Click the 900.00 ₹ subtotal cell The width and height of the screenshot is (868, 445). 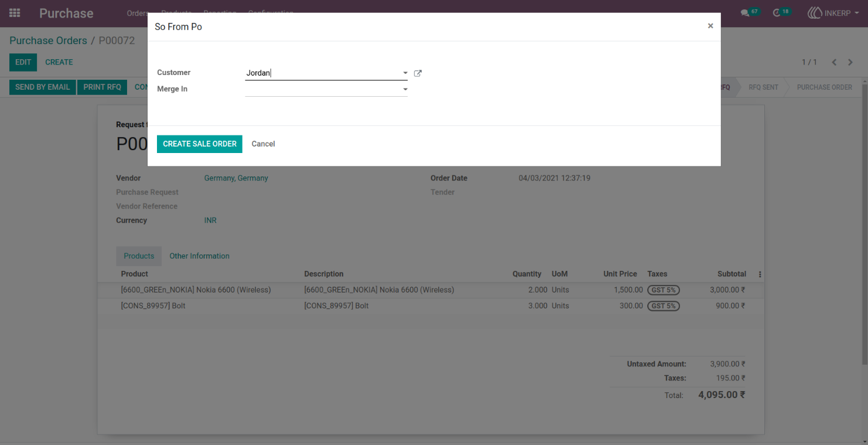click(x=730, y=305)
